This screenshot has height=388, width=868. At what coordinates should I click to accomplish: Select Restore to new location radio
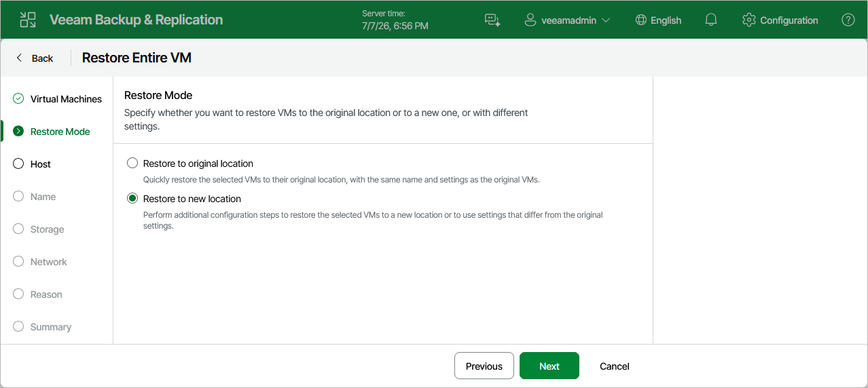coord(132,199)
